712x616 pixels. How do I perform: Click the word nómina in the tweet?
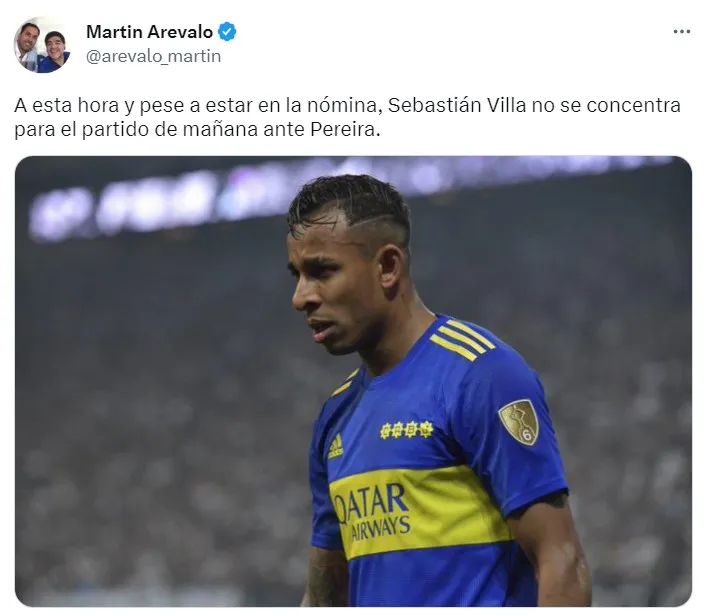[x=344, y=105]
